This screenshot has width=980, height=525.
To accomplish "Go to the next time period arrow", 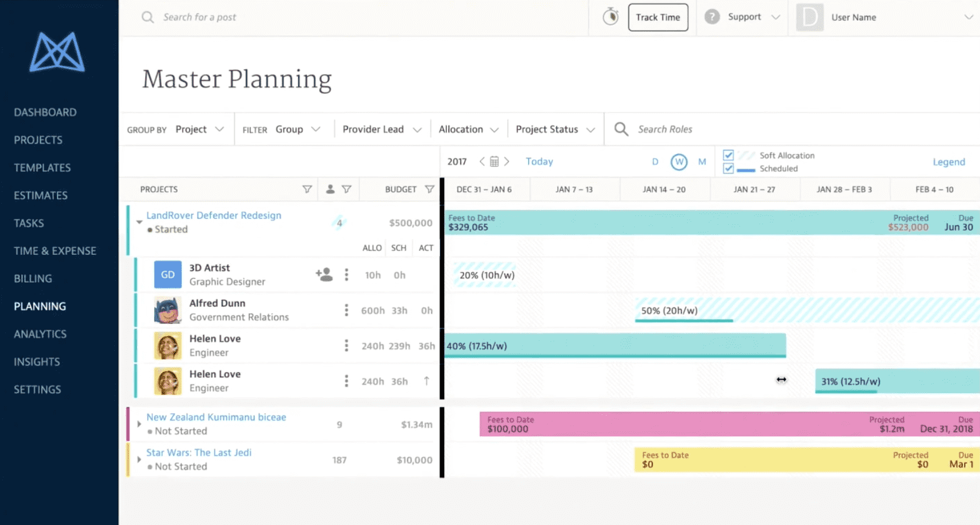I will click(507, 161).
